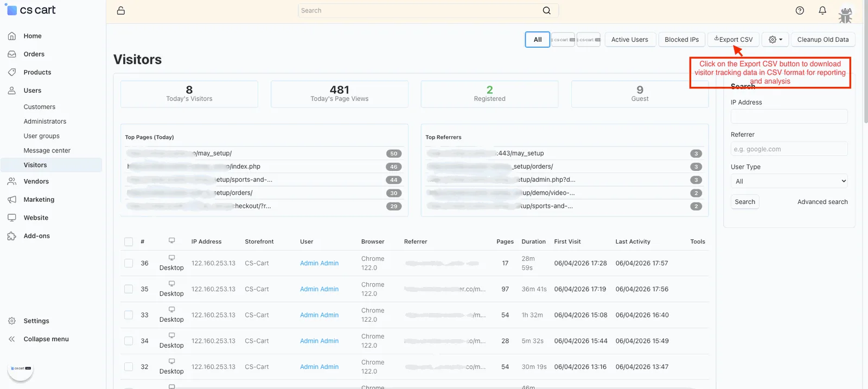Click the Home house icon
The width and height of the screenshot is (868, 389).
12,36
